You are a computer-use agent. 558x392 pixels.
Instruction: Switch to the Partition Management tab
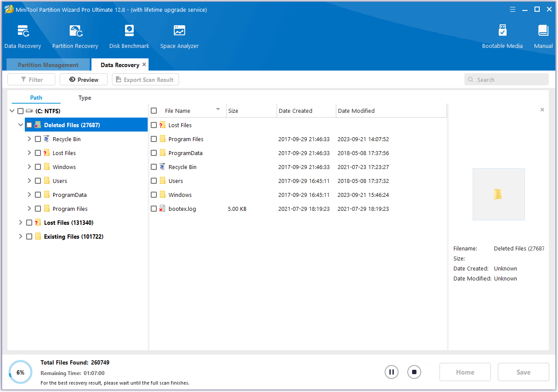(48, 65)
